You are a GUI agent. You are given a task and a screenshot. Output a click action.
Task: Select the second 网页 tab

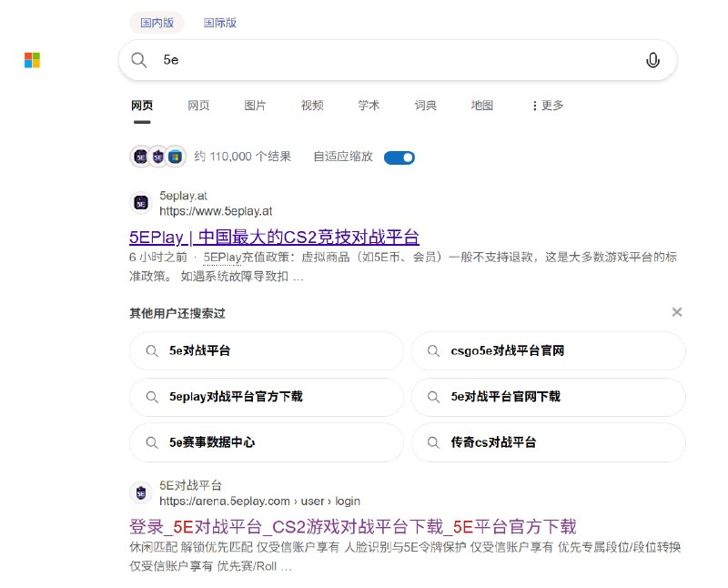pyautogui.click(x=198, y=106)
